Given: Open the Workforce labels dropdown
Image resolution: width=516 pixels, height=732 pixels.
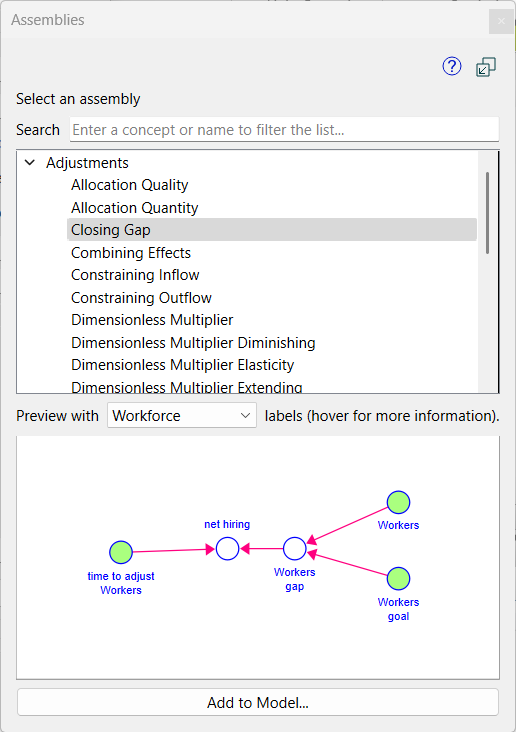Looking at the screenshot, I should 182,415.
